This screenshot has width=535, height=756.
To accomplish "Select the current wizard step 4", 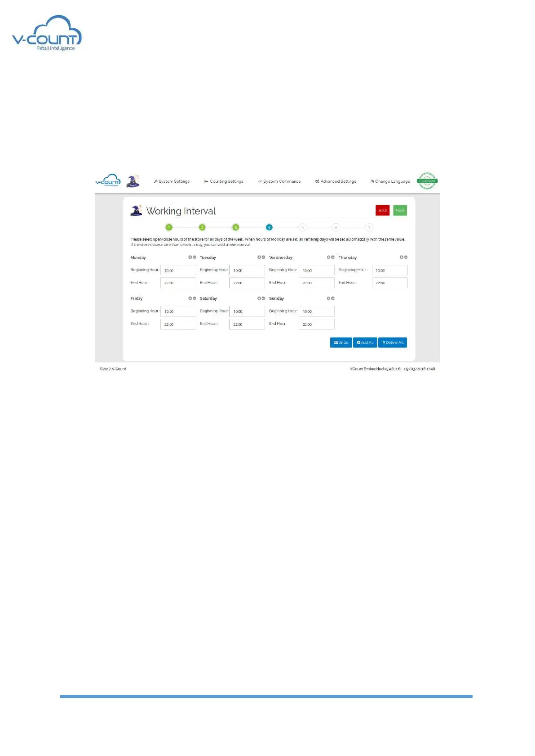I will 269,227.
